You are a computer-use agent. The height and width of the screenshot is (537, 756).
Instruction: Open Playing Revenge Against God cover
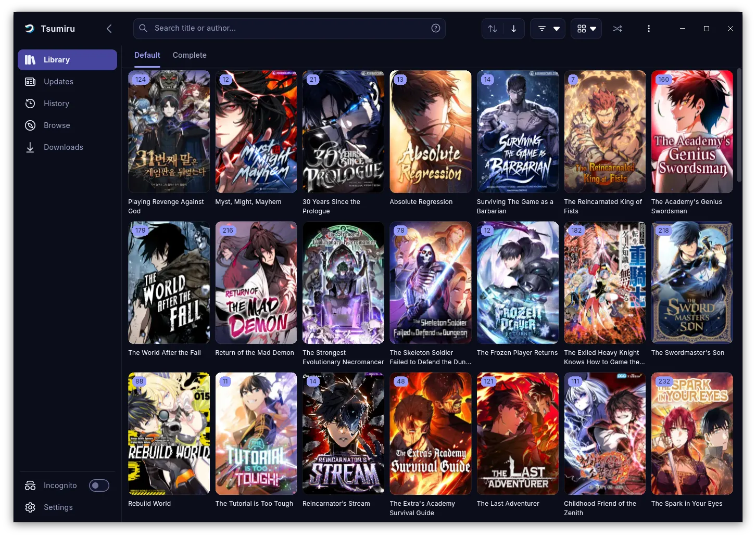(169, 132)
